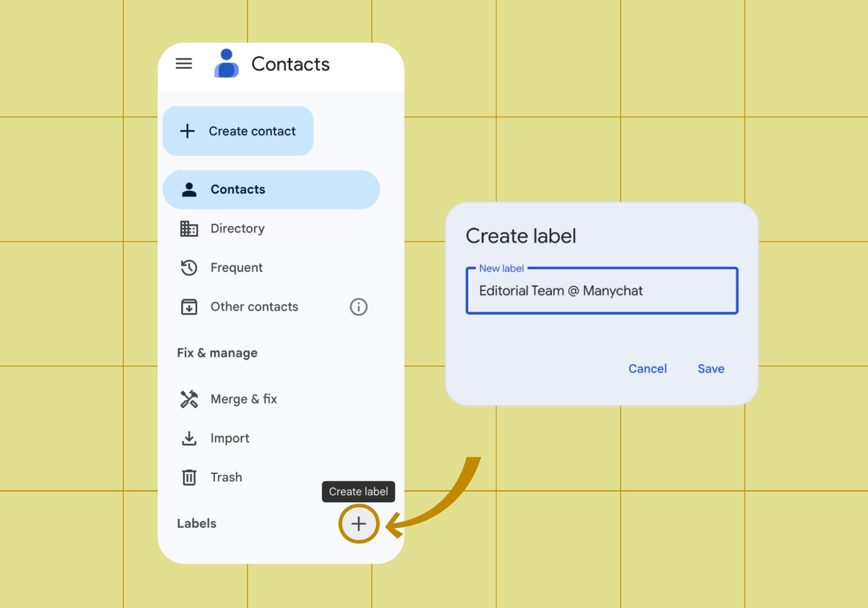Click the Directory building icon
Viewport: 868px width, 608px height.
[x=189, y=229]
